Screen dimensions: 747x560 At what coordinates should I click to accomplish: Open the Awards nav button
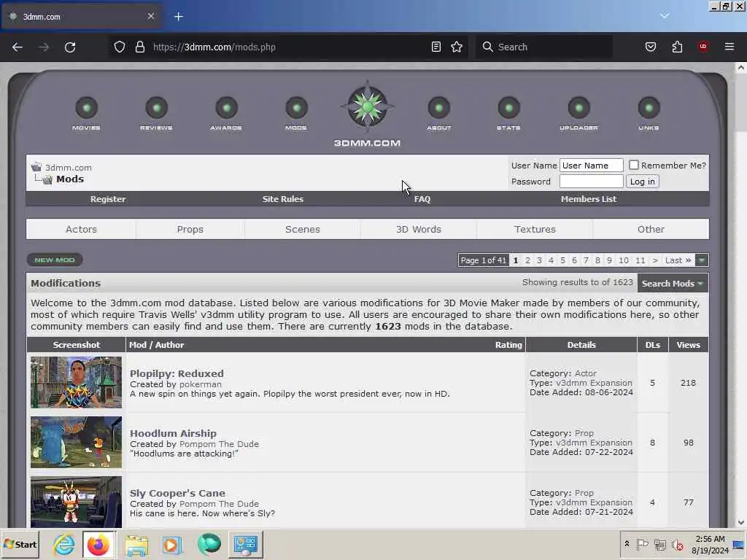tap(226, 113)
